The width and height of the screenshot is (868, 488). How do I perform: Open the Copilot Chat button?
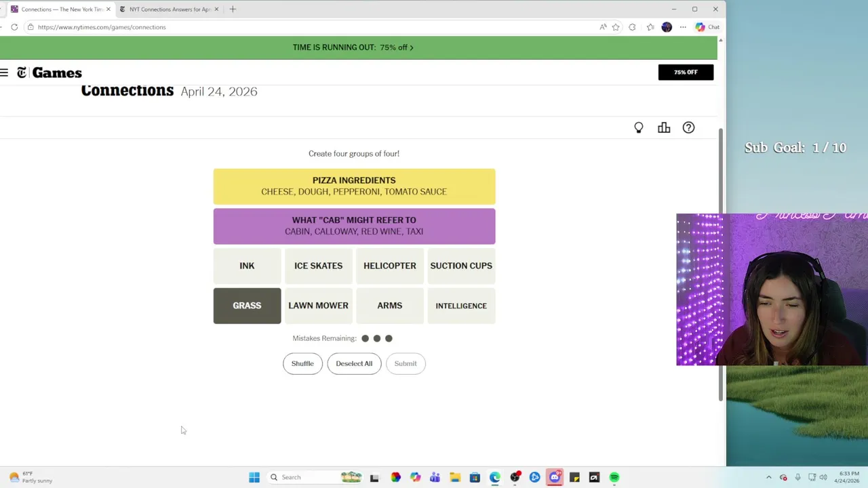point(707,27)
